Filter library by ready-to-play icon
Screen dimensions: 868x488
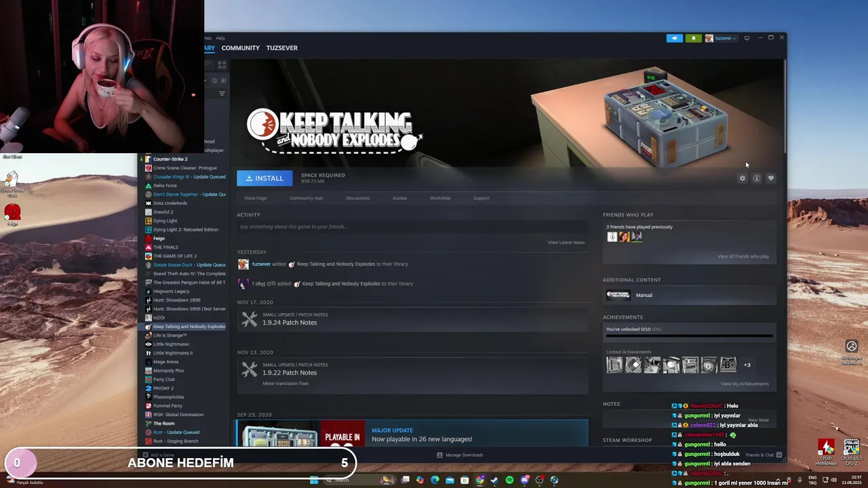[223, 80]
